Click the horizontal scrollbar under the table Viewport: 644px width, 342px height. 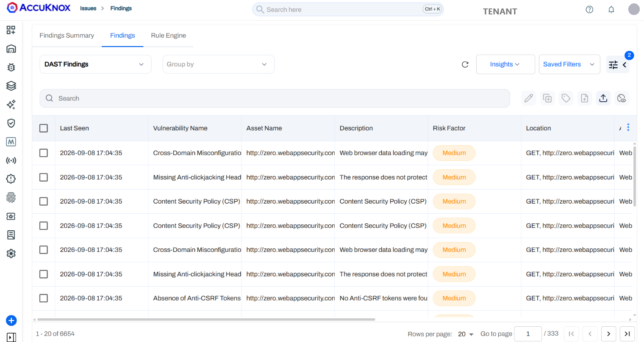(x=206, y=320)
